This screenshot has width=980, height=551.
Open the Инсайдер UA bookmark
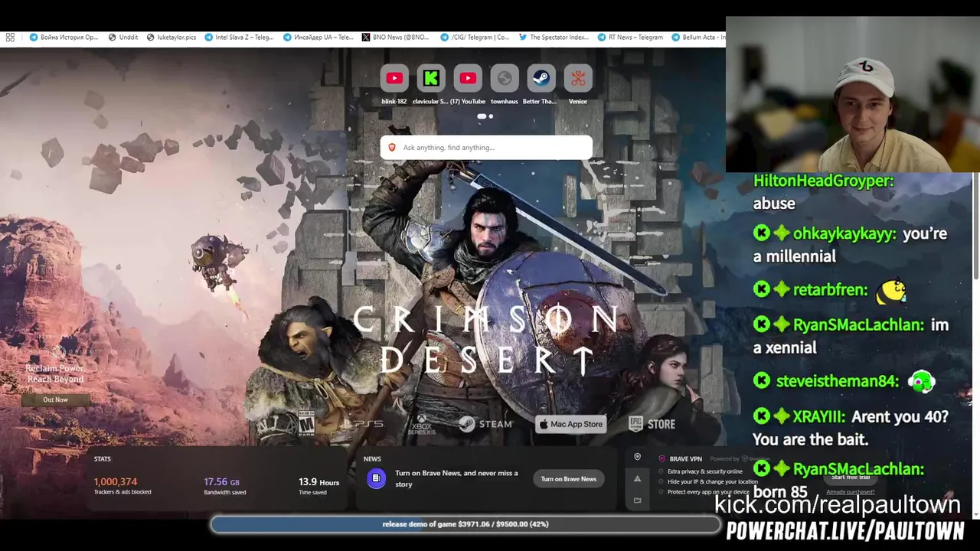pyautogui.click(x=318, y=37)
